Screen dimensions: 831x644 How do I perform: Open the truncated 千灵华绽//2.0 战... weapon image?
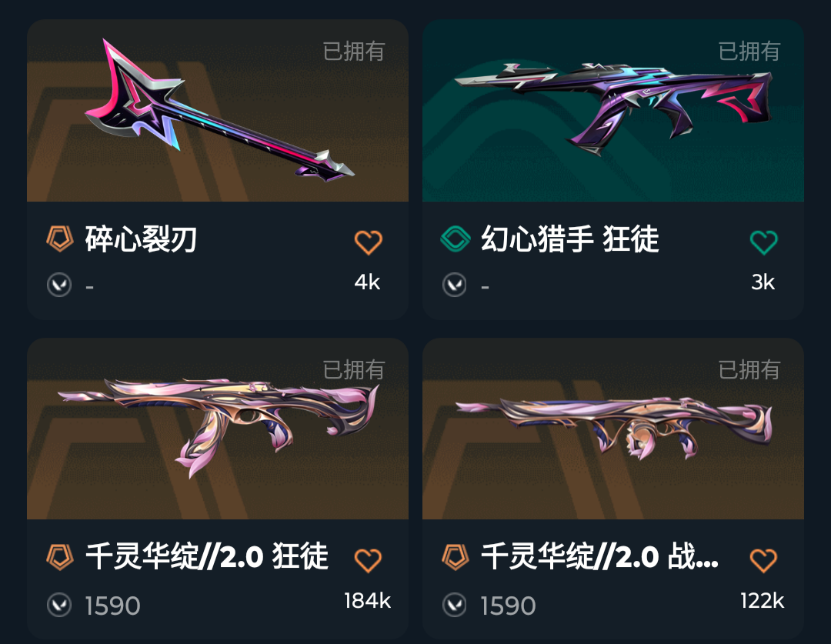[x=613, y=429]
